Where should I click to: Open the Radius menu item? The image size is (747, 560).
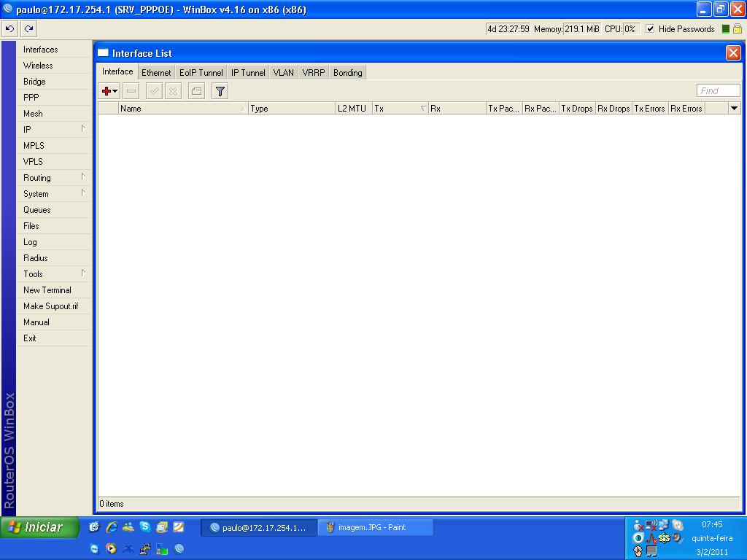point(54,257)
